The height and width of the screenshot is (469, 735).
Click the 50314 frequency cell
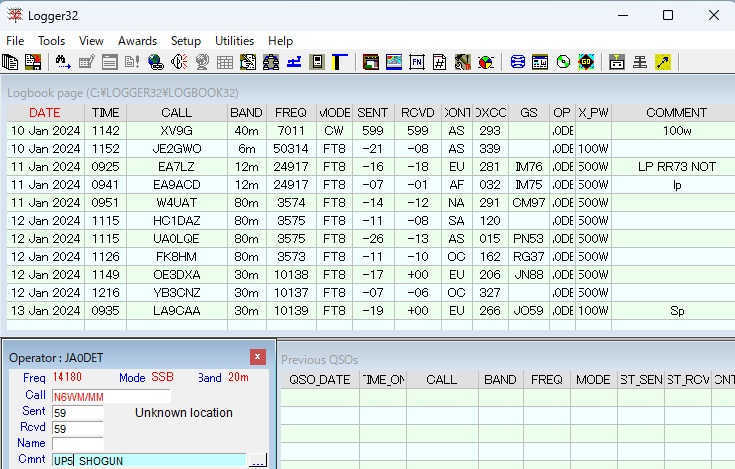coord(291,149)
